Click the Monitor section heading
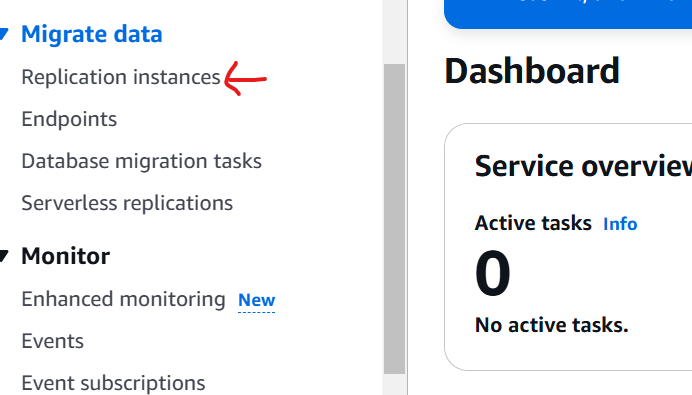692x395 pixels. tap(66, 256)
